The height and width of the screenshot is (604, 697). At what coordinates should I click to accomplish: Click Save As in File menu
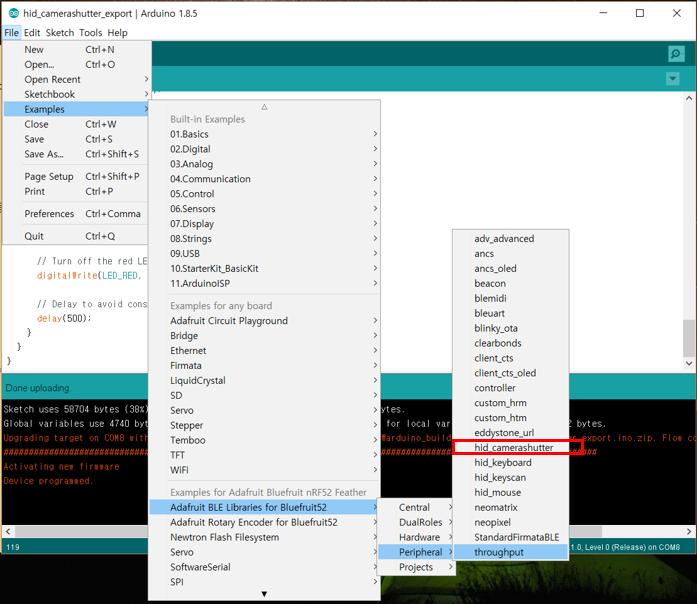pos(44,154)
